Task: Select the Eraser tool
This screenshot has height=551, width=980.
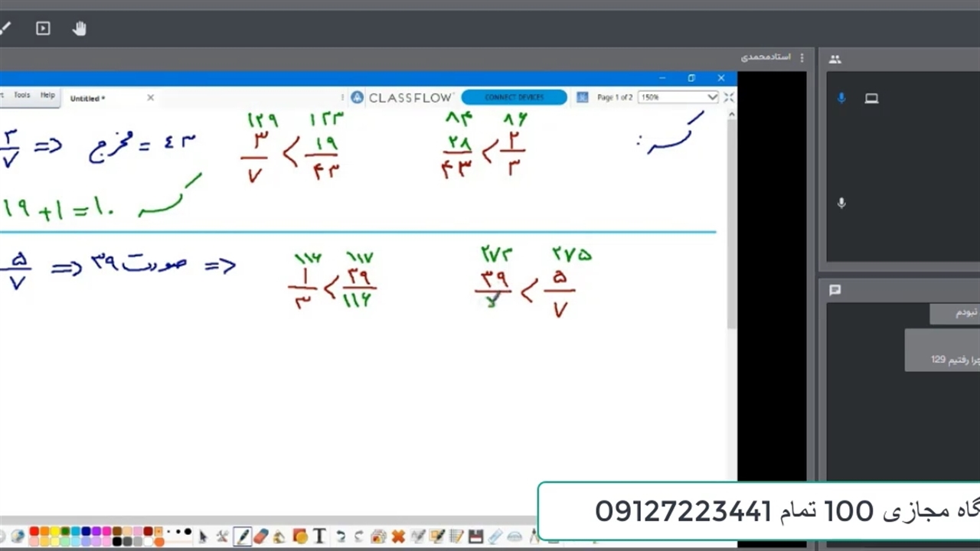Action: coord(261,536)
